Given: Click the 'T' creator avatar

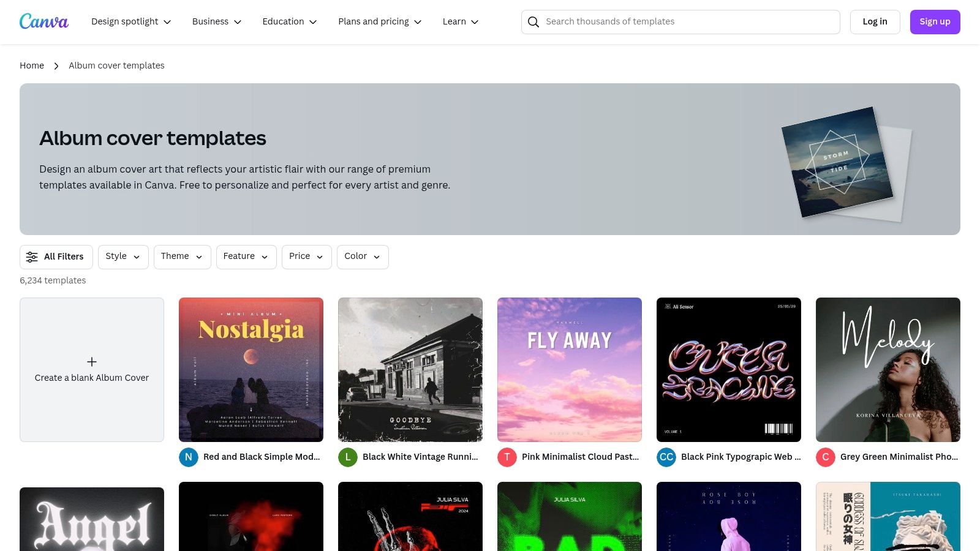Looking at the screenshot, I should pyautogui.click(x=507, y=457).
